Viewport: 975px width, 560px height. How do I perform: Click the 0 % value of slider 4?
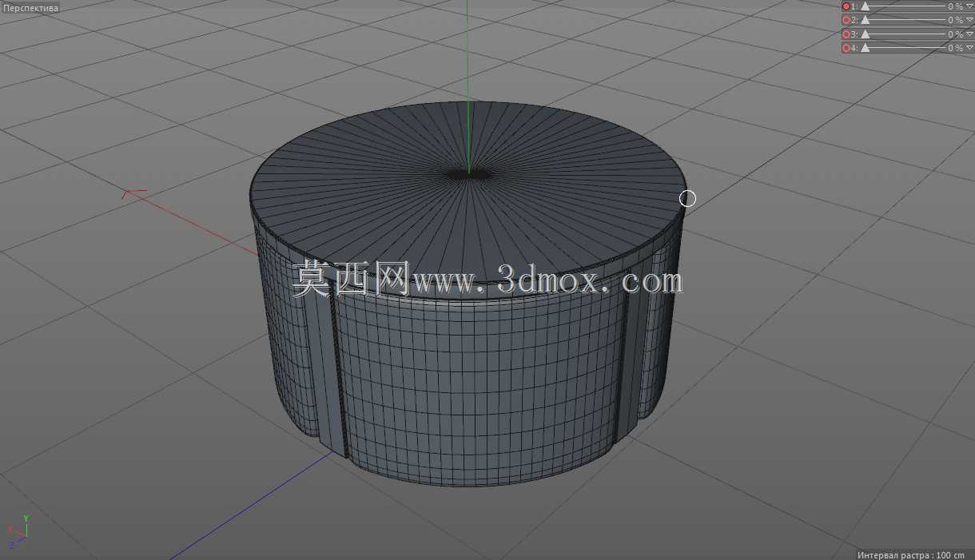955,48
